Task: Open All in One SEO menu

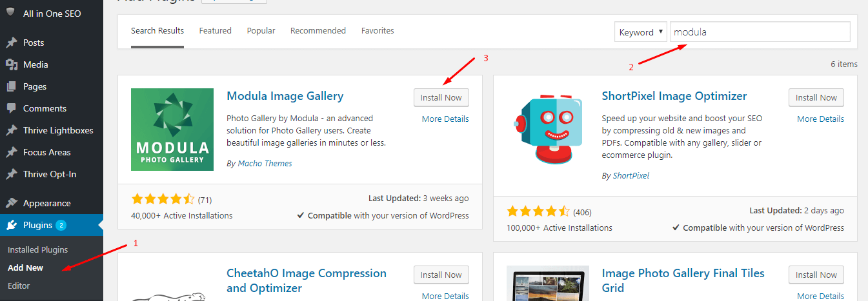Action: [x=52, y=13]
